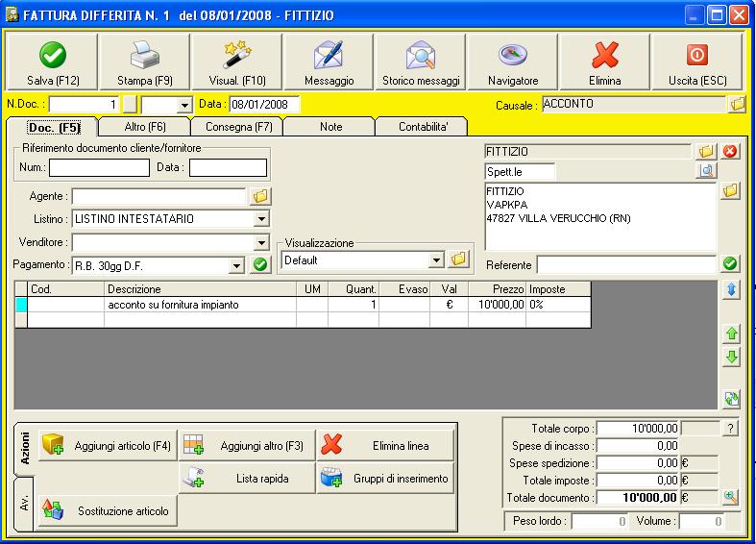
Task: Select the vertical Azioni tab
Action: click(25, 449)
